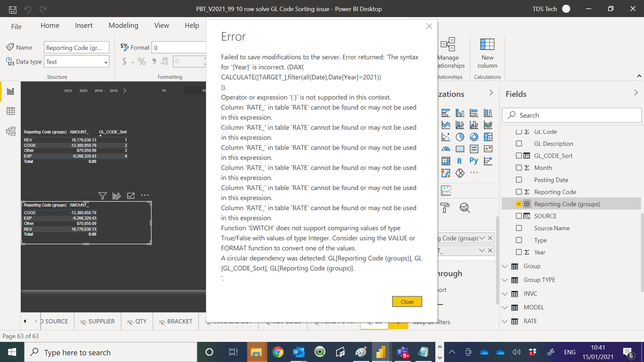Switch to the BRACKET page tab
The height and width of the screenshot is (362, 644).
[176, 321]
